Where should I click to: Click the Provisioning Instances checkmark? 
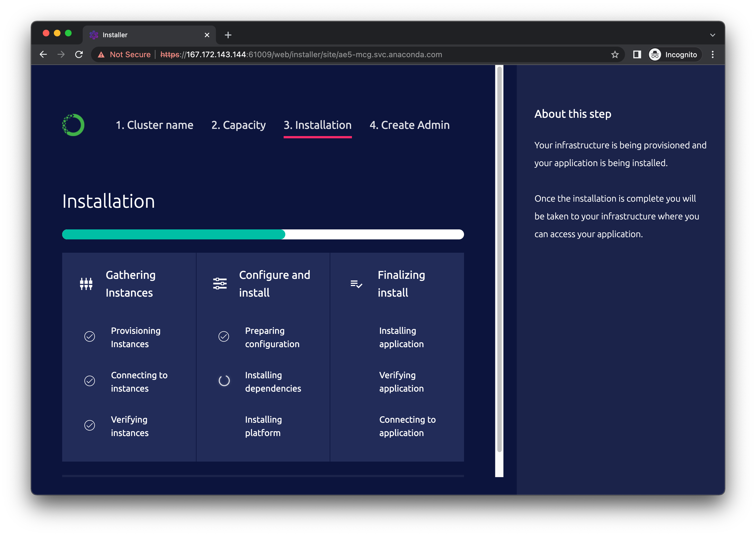coord(90,337)
